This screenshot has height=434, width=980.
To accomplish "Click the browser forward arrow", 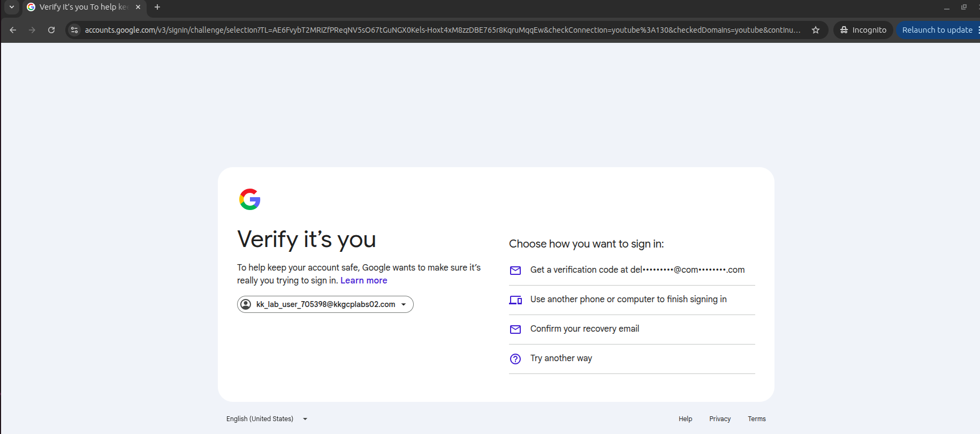I will pyautogui.click(x=32, y=30).
